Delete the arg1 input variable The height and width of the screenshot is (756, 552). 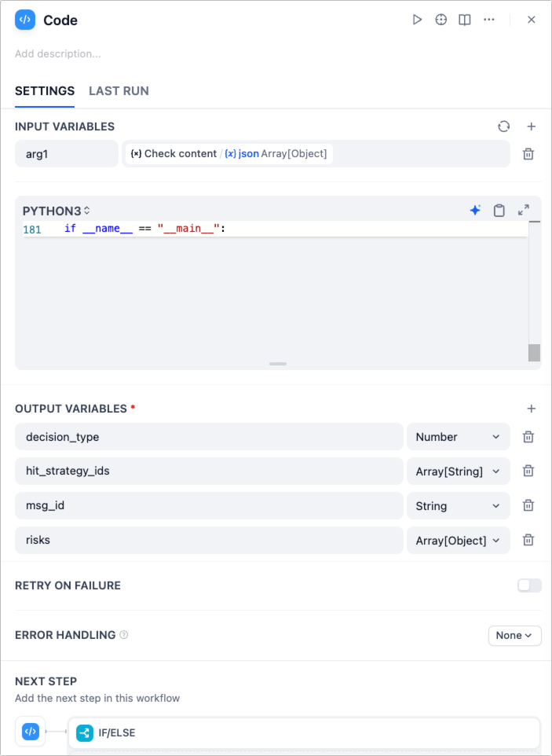528,154
